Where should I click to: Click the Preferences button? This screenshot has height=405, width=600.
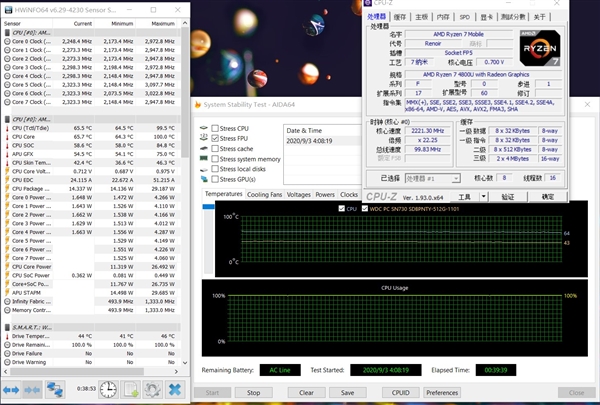442,392
